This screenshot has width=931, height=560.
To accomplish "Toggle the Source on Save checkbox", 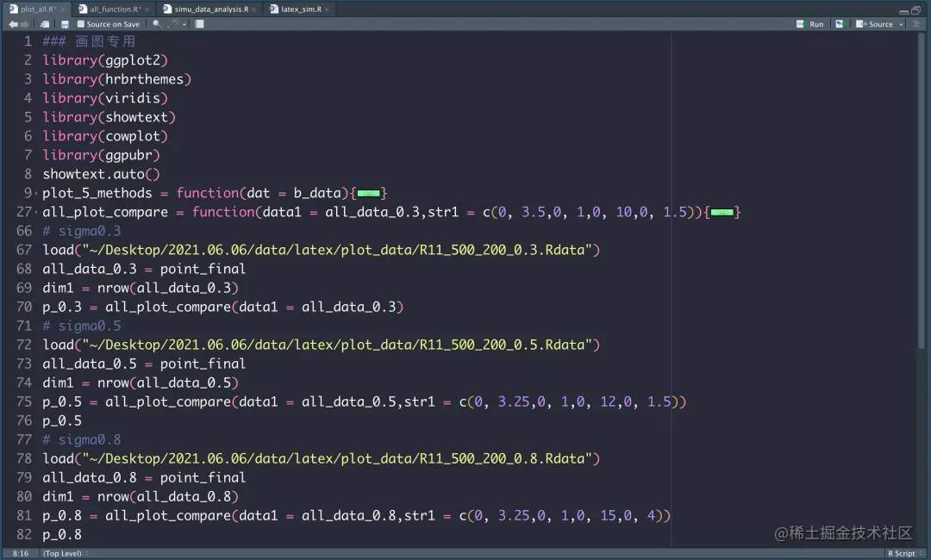I will pos(81,24).
